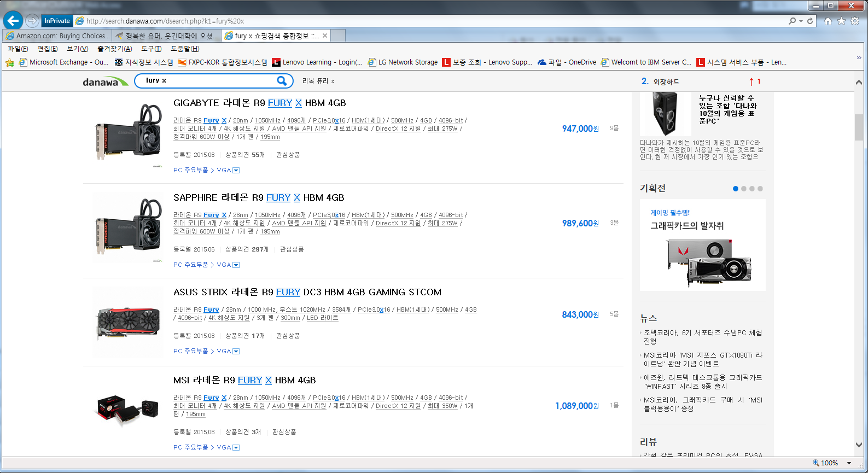The image size is (868, 473).
Task: Open 파일 - OneDrive bookmark
Action: point(567,62)
